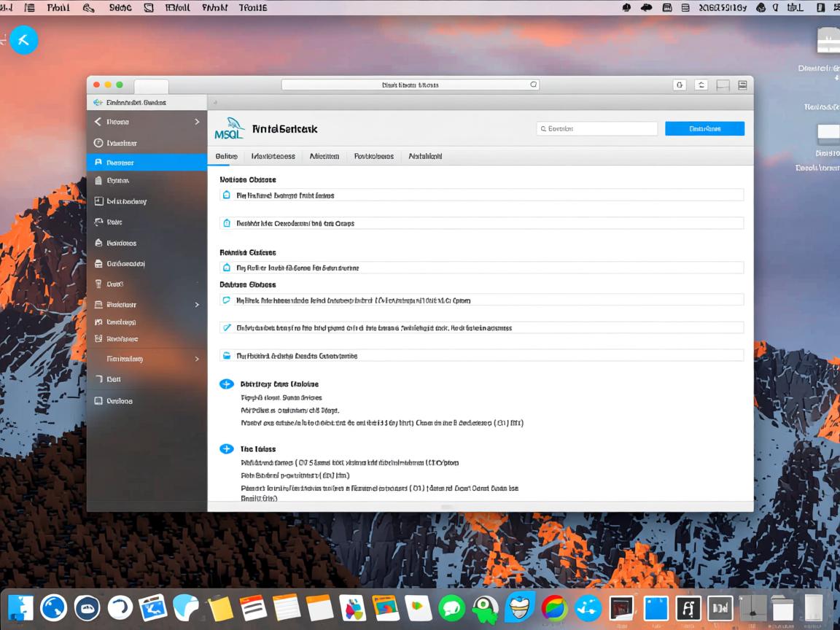Click the pencil icon in the list row
The image size is (840, 630).
226,328
